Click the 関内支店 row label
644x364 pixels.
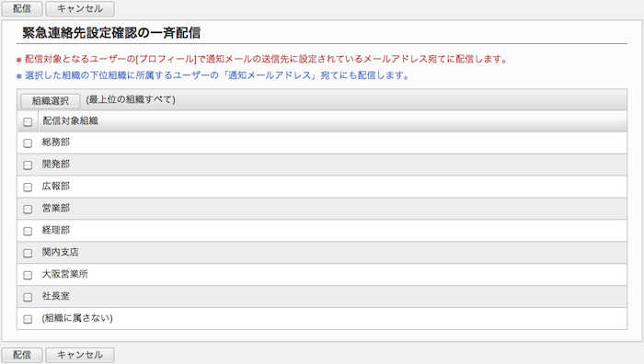(60, 252)
